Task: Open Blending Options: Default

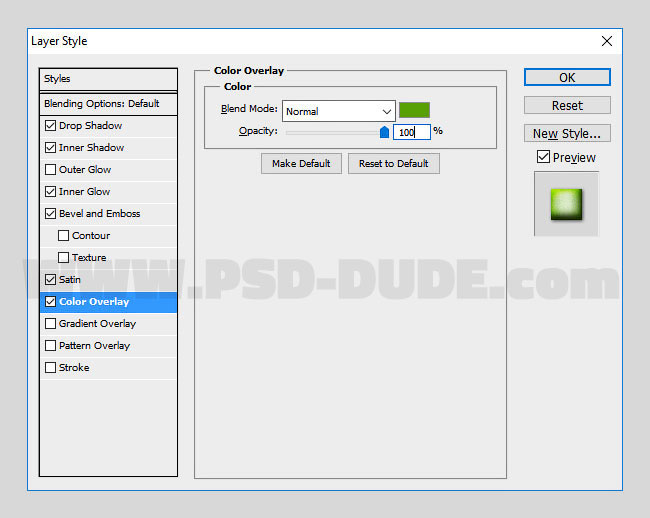Action: (108, 104)
